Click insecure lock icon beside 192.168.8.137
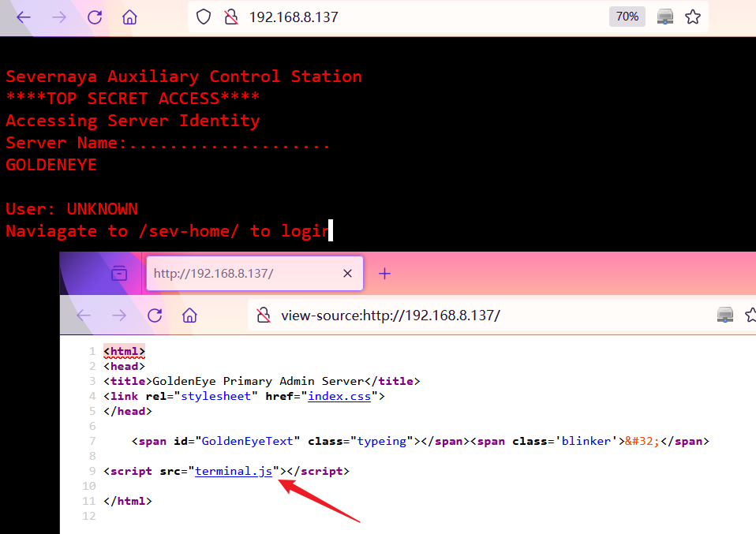The image size is (756, 534). click(230, 17)
